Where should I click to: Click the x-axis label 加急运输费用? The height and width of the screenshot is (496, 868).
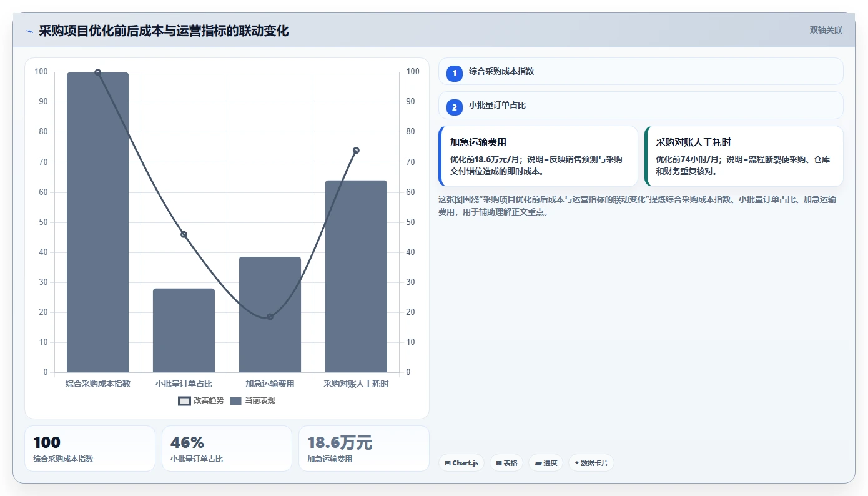[x=270, y=384]
